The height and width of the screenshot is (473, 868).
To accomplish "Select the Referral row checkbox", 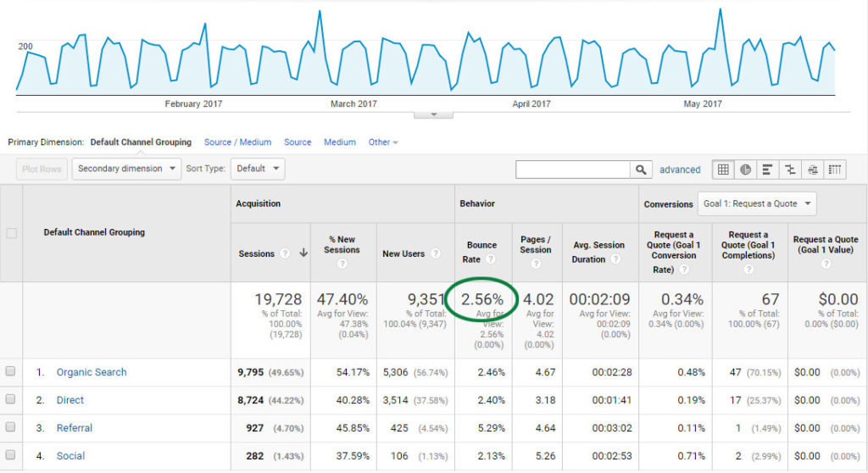I will point(11,428).
